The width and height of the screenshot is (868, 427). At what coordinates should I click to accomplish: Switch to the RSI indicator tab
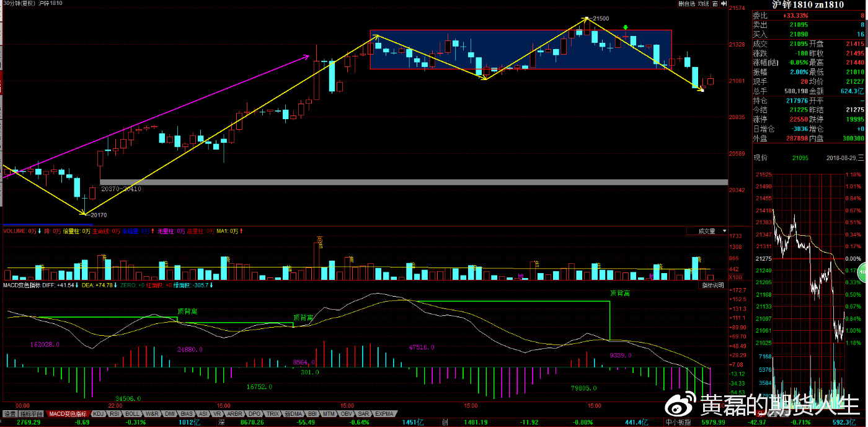click(x=115, y=413)
